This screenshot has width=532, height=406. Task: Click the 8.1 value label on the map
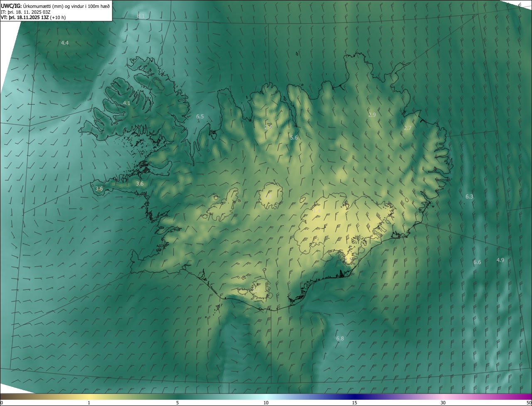point(141,16)
